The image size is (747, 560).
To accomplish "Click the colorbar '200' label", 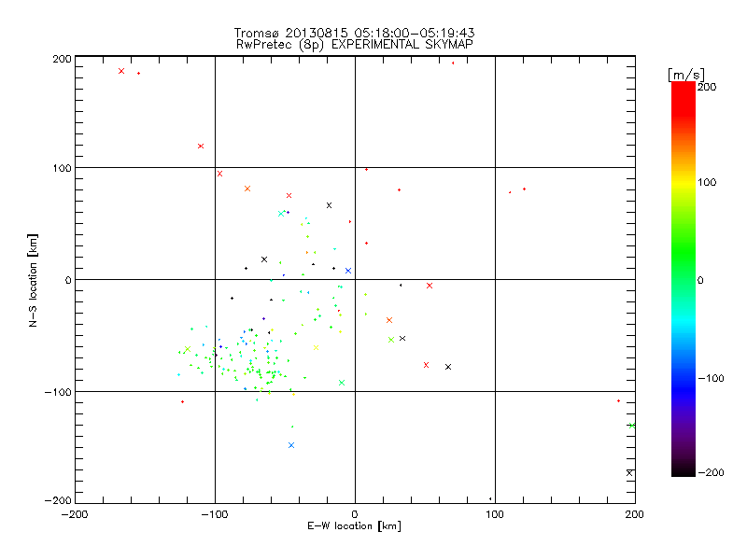I will tap(707, 87).
